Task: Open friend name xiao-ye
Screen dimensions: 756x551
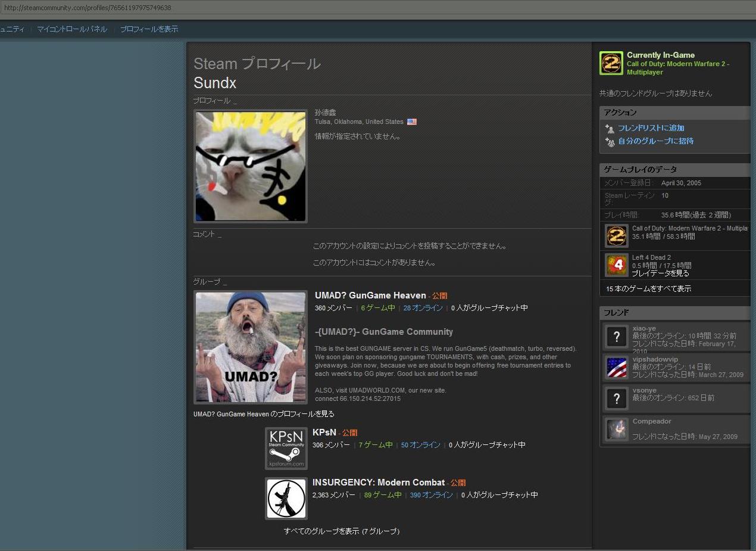Action: coord(644,328)
